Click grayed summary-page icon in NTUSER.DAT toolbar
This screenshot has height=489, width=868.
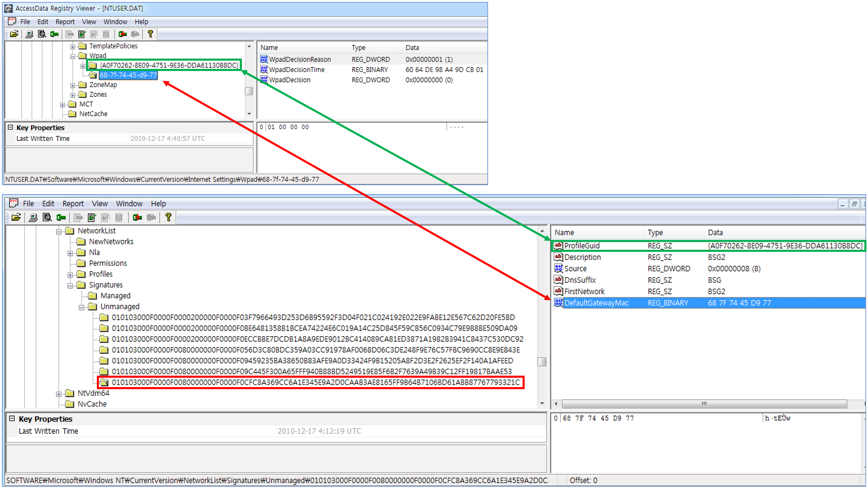tap(106, 34)
